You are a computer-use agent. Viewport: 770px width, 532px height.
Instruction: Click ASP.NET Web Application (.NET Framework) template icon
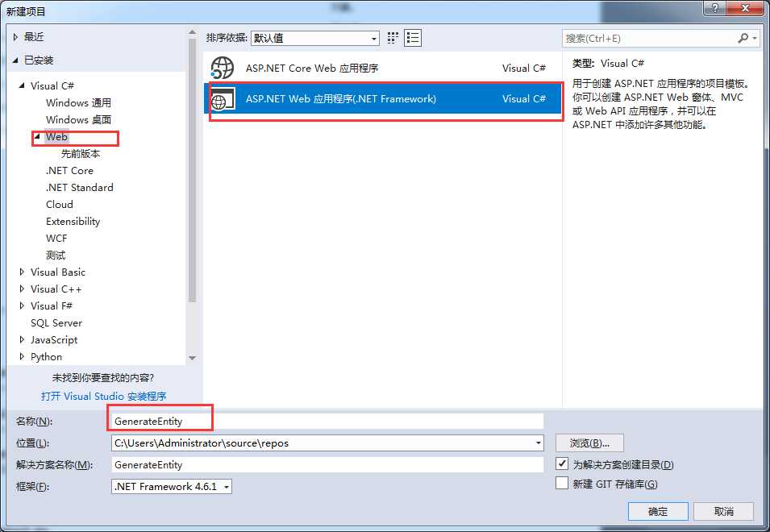pyautogui.click(x=223, y=98)
